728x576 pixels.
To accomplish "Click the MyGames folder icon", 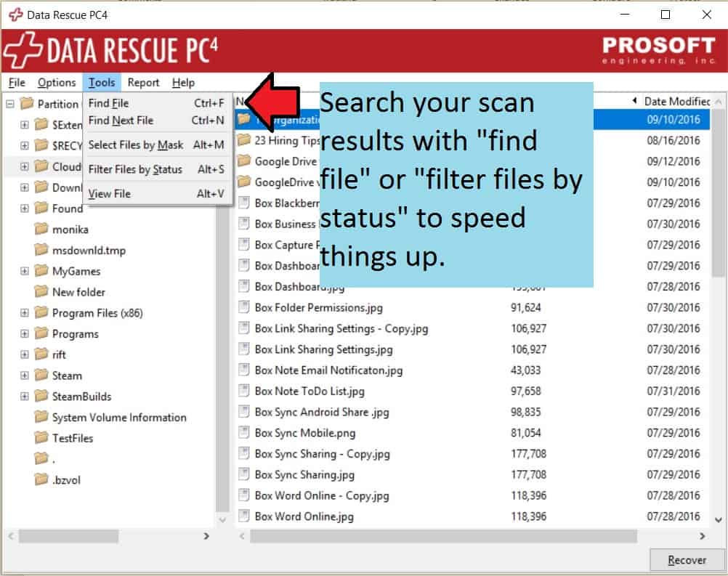I will [x=41, y=271].
